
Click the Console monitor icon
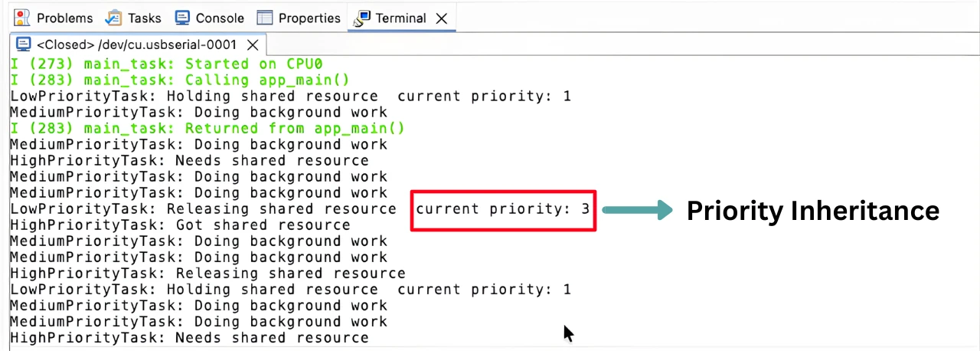click(182, 18)
